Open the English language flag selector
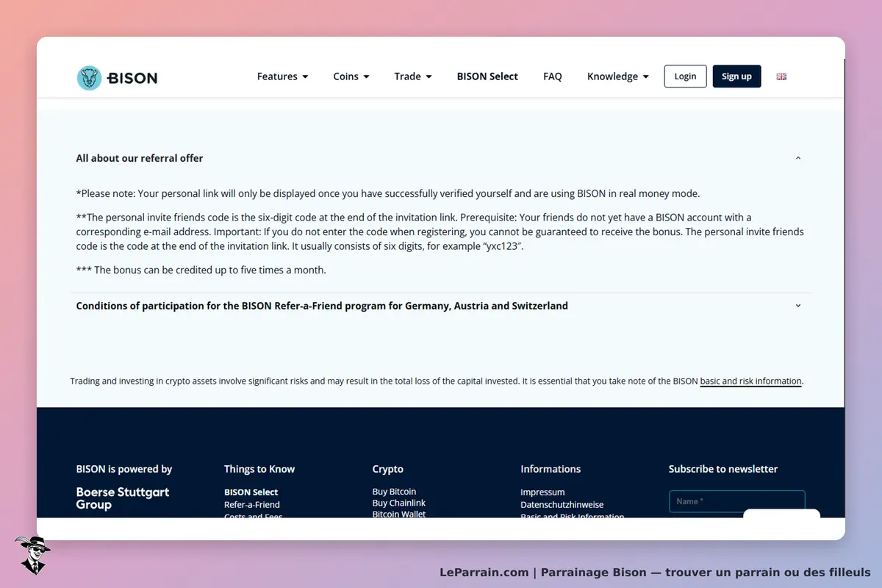The width and height of the screenshot is (882, 588). pos(781,76)
